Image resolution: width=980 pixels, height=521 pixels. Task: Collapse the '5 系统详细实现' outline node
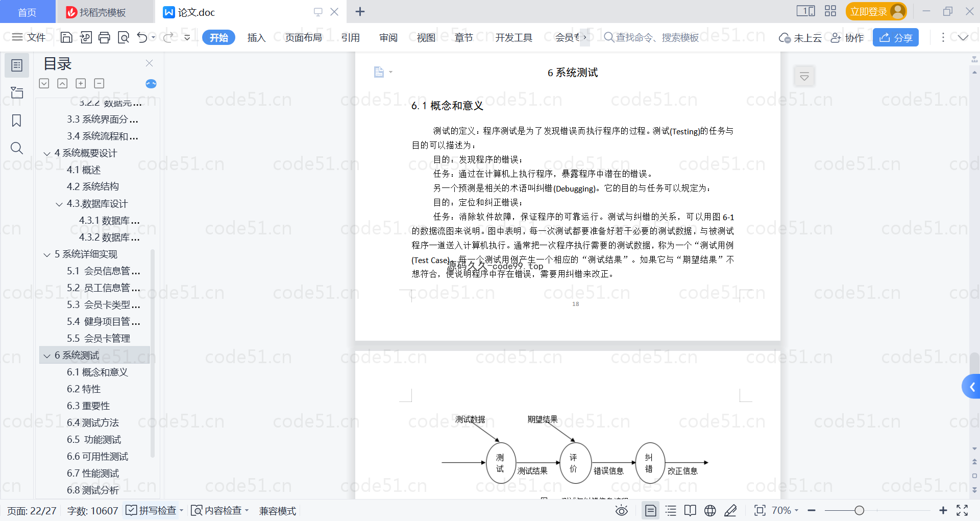coord(47,254)
